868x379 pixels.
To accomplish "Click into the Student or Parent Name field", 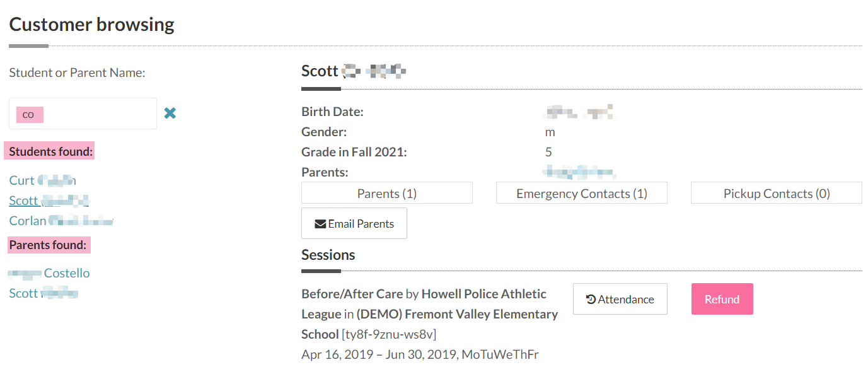I will [83, 114].
